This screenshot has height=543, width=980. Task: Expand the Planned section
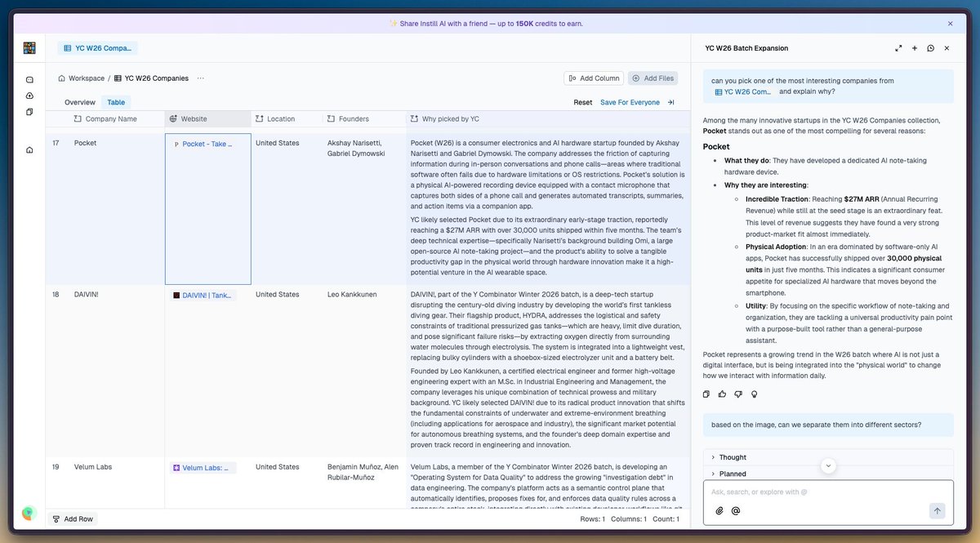point(828,474)
